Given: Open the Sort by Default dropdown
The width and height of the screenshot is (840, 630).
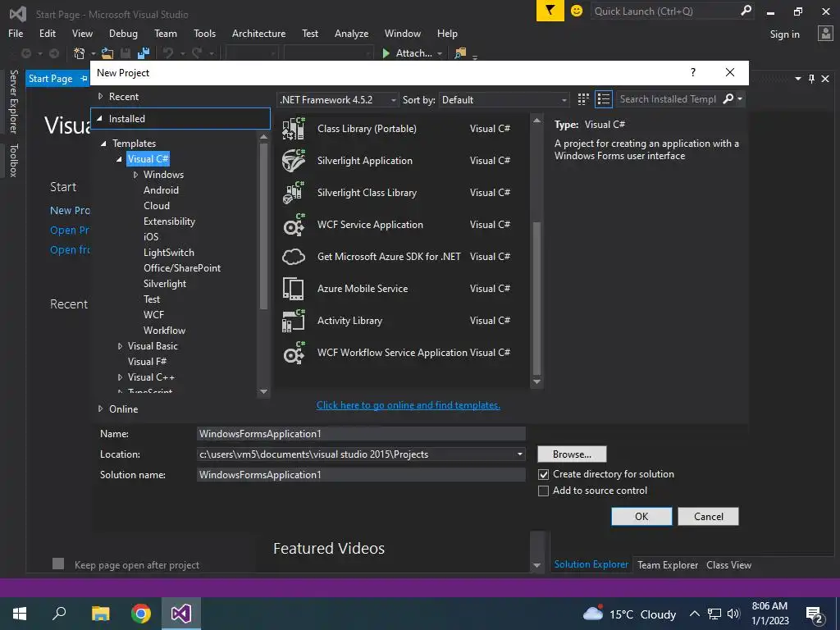Looking at the screenshot, I should pyautogui.click(x=504, y=99).
